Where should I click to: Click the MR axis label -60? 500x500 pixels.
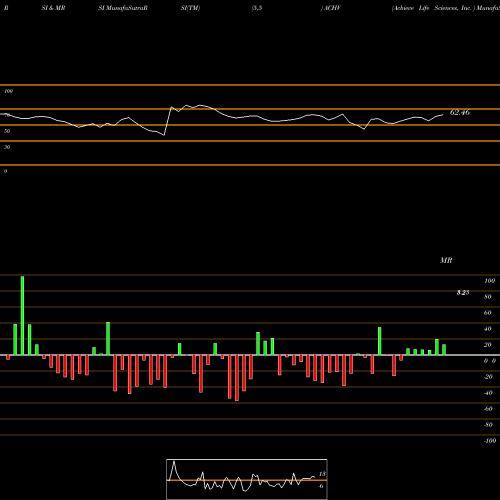[488, 409]
